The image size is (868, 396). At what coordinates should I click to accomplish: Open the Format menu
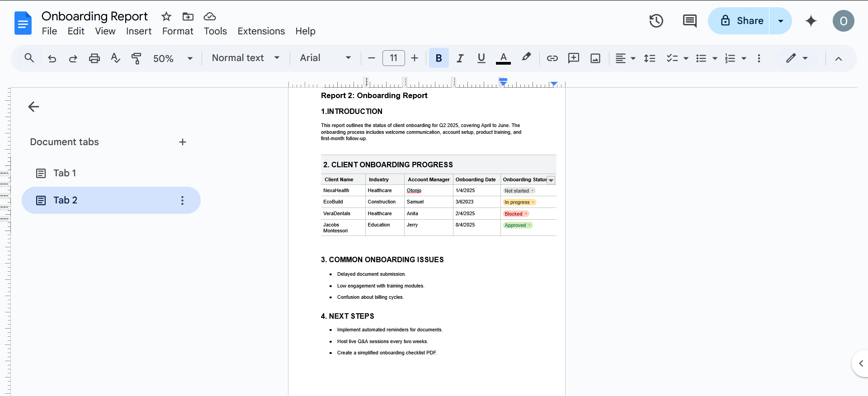[x=178, y=31]
